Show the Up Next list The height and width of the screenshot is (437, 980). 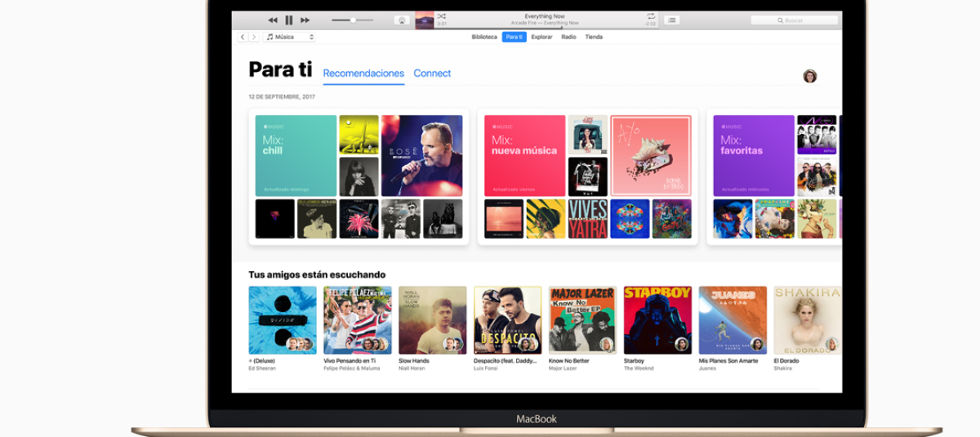click(x=671, y=20)
